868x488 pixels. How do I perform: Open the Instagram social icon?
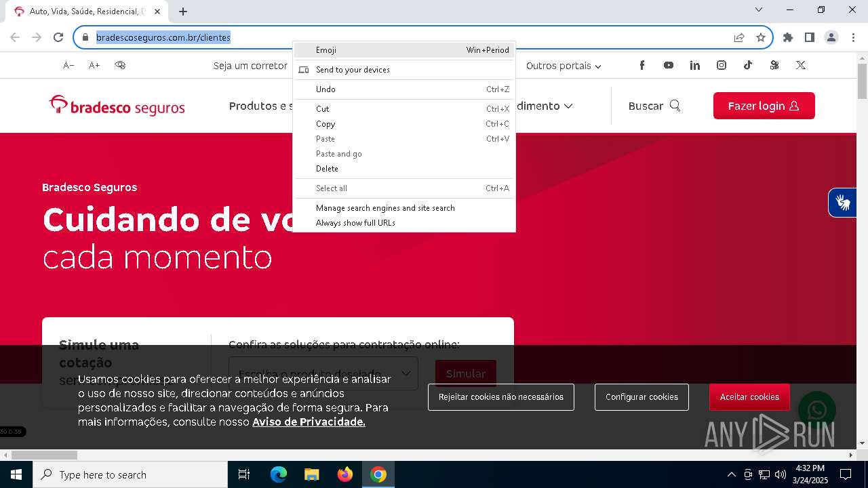click(x=722, y=65)
